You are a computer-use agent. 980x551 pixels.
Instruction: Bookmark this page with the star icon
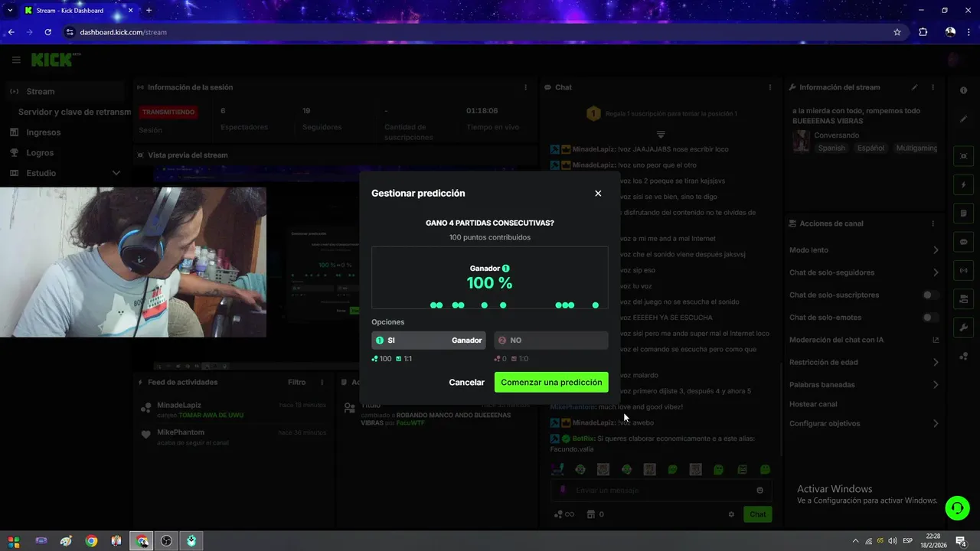tap(897, 32)
